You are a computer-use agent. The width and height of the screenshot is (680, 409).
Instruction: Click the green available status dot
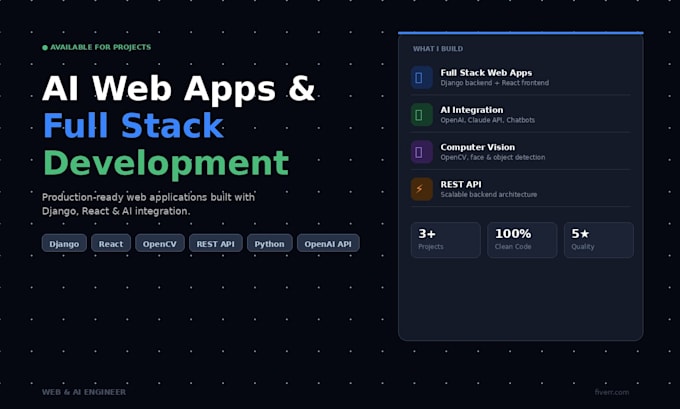tap(45, 48)
